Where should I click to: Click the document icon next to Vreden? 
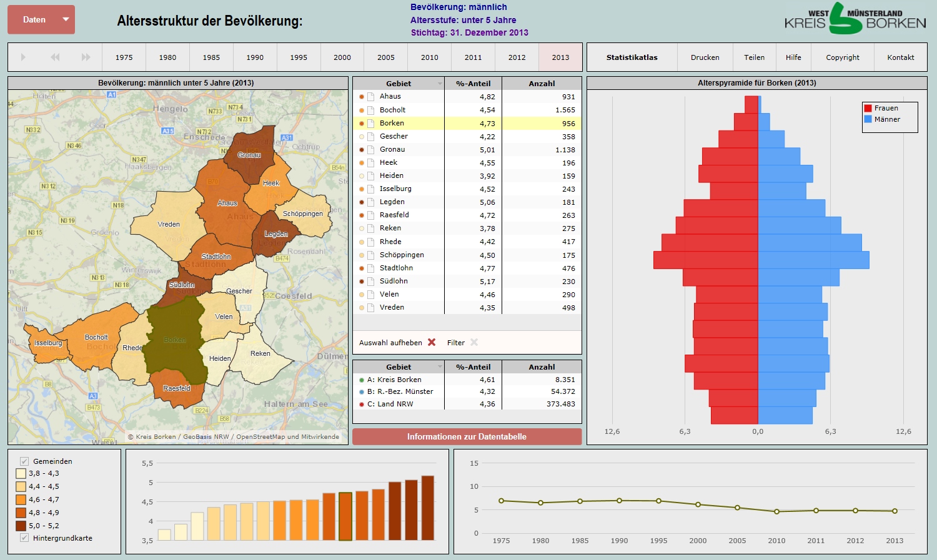pyautogui.click(x=370, y=308)
